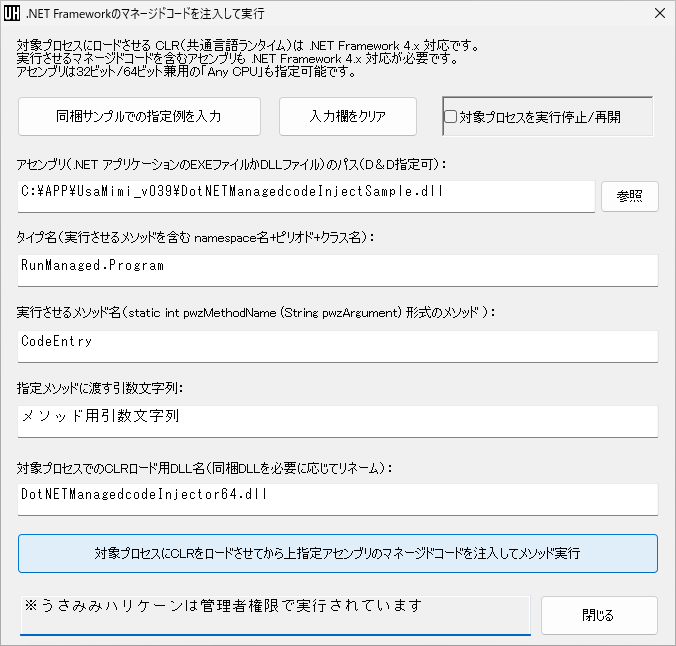The height and width of the screenshot is (646, 676).
Task: Click the method name field with CodeEntry
Action: [x=338, y=346]
